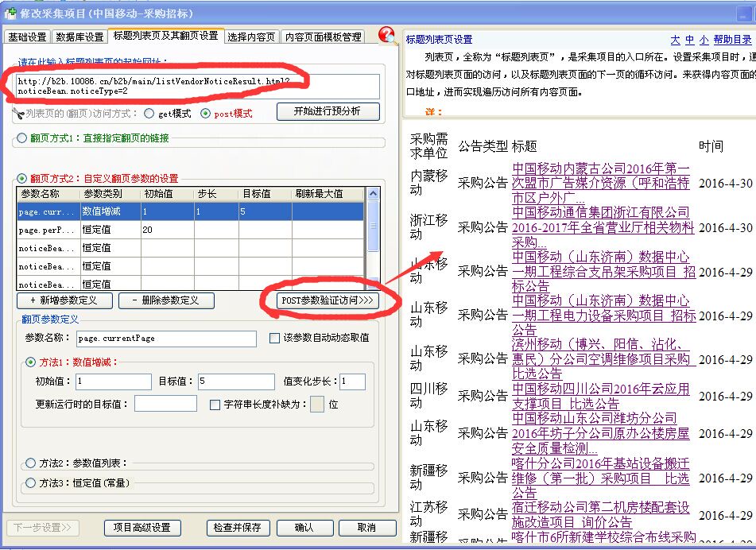Select the post模式 radio button
This screenshot has height=550, width=756.
click(206, 114)
